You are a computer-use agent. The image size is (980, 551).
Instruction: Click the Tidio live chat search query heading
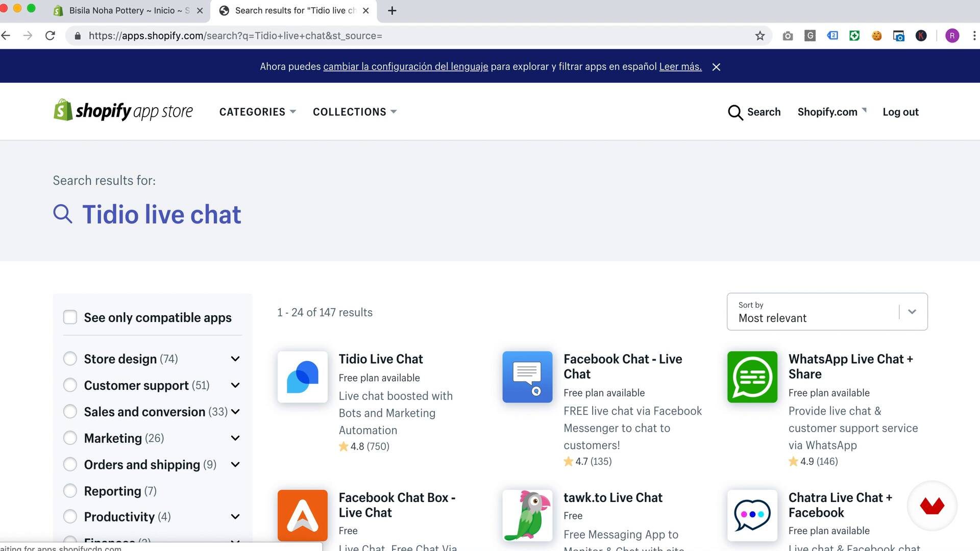click(x=161, y=214)
